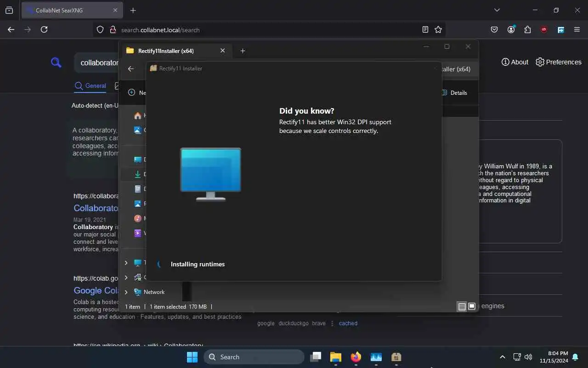Screen dimensions: 588x368
Task: Click the padlock site info icon
Action: coord(113,29)
